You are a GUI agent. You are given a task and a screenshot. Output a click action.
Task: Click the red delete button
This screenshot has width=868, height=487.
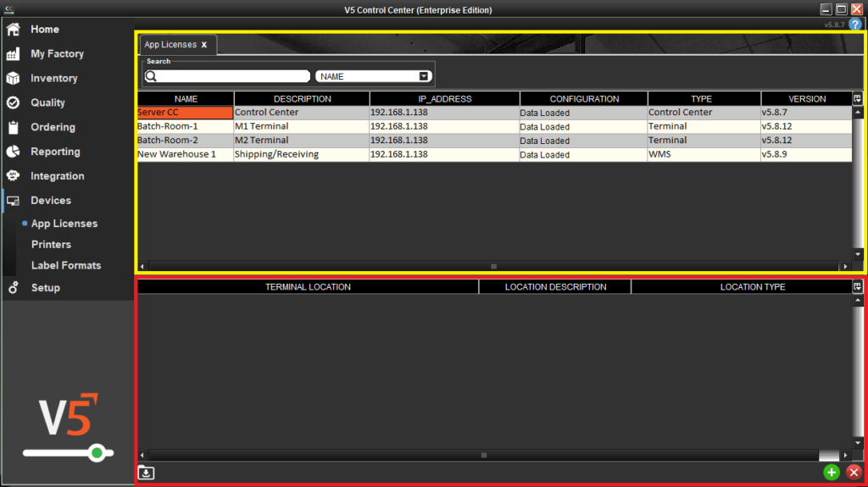point(854,473)
